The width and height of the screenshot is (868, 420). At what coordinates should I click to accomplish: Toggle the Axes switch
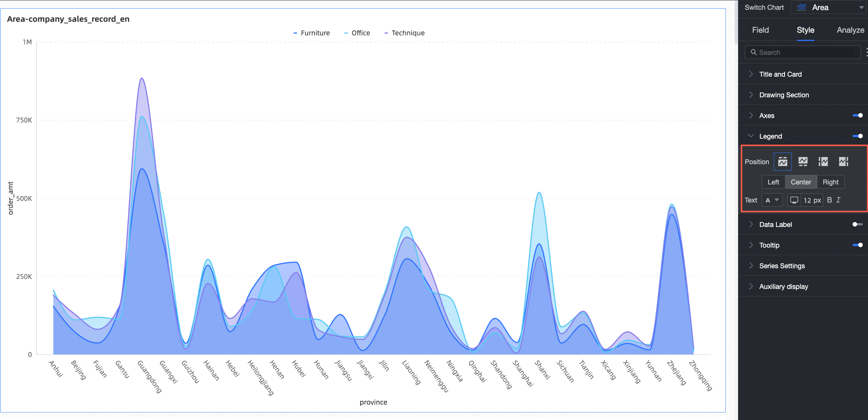(x=857, y=115)
